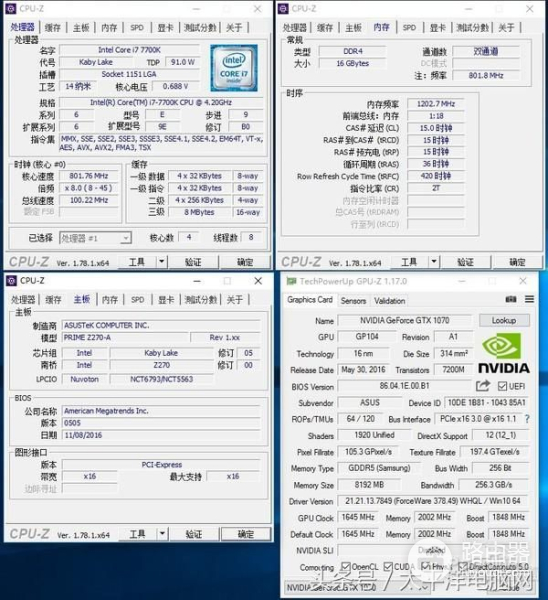Screen dimensions: 548x600
Task: Click the CPU-Z app icon in the memory window title bar
Action: (x=283, y=9)
